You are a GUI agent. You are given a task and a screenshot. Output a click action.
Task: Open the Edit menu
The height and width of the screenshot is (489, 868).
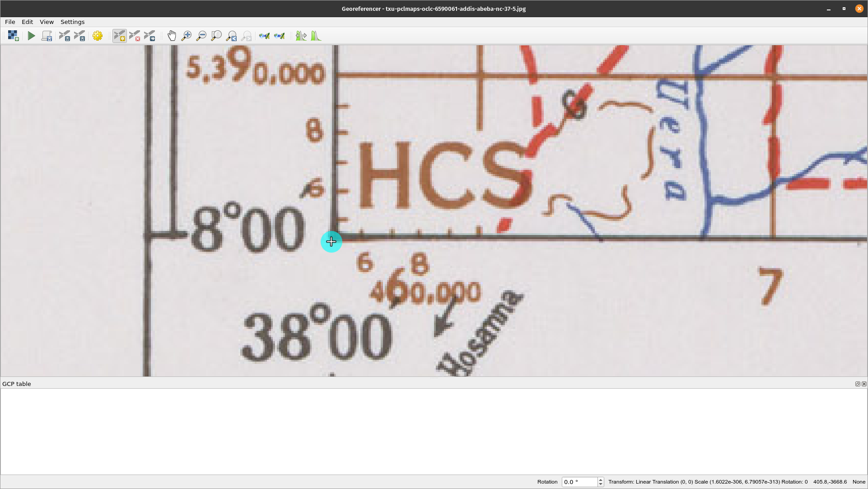27,22
